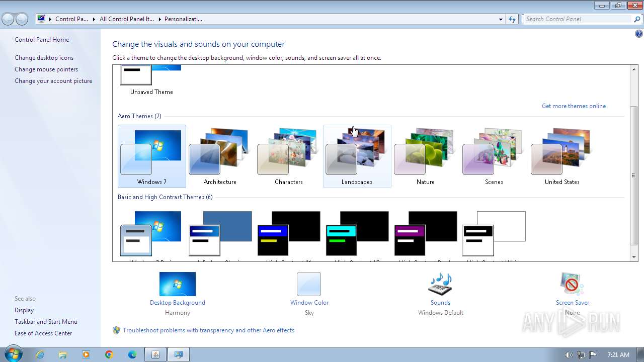Click the theme list scrollbar thumb
This screenshot has height=362, width=644.
[634, 175]
